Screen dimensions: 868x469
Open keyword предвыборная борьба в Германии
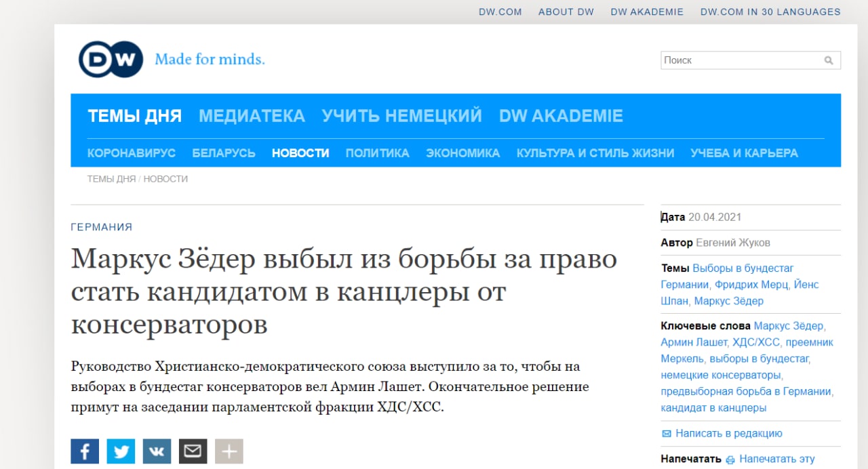click(x=747, y=391)
